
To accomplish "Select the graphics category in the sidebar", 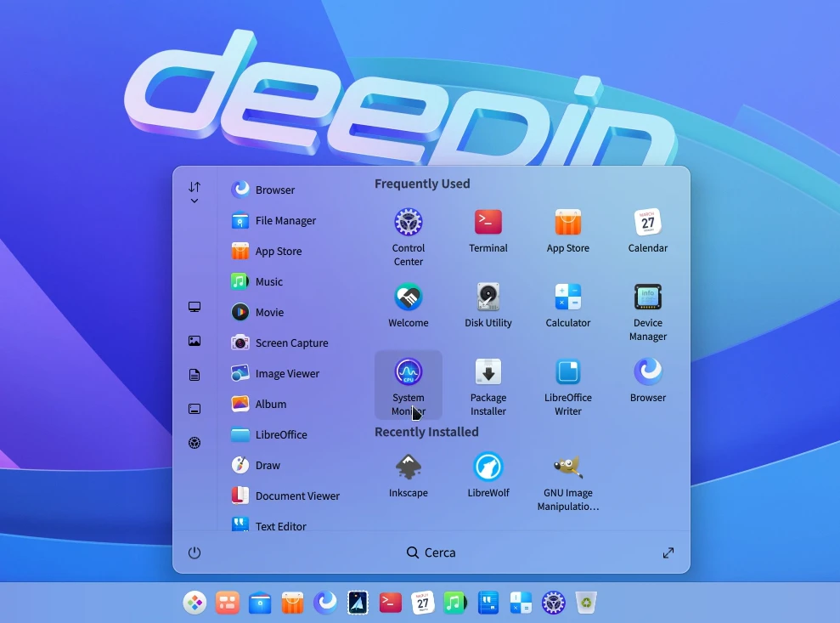I will 194,339.
